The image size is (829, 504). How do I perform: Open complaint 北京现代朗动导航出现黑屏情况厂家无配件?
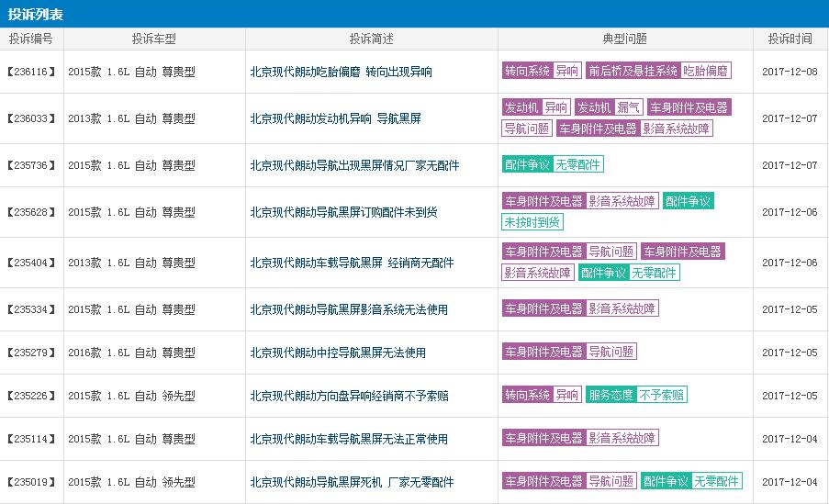tap(354, 165)
